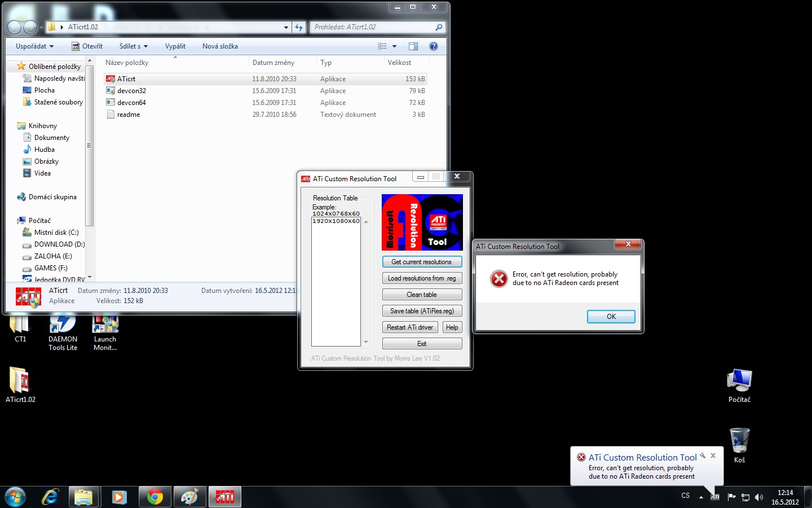
Task: Sort files by the Typ column
Action: click(x=350, y=63)
